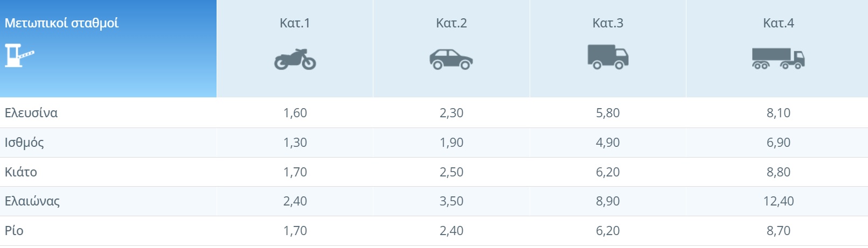Screen dimensions: 868x248
Task: Click the Κατ.4 column label
Action: pyautogui.click(x=779, y=23)
